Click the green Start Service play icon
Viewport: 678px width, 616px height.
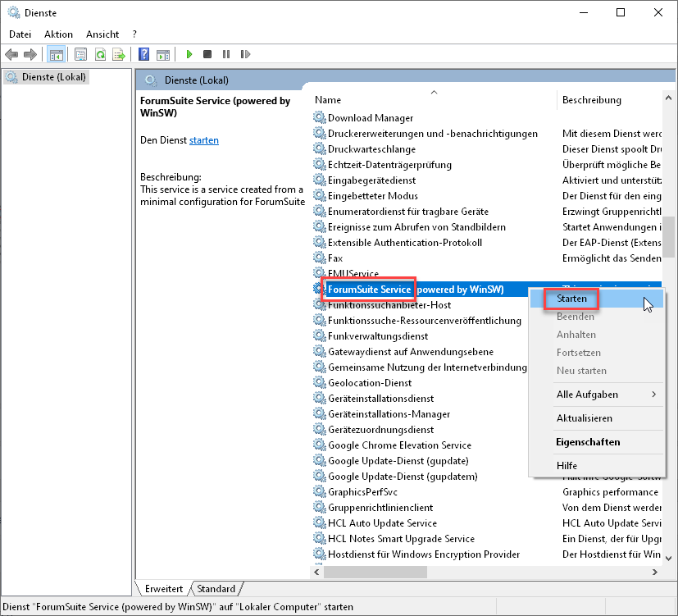(189, 55)
